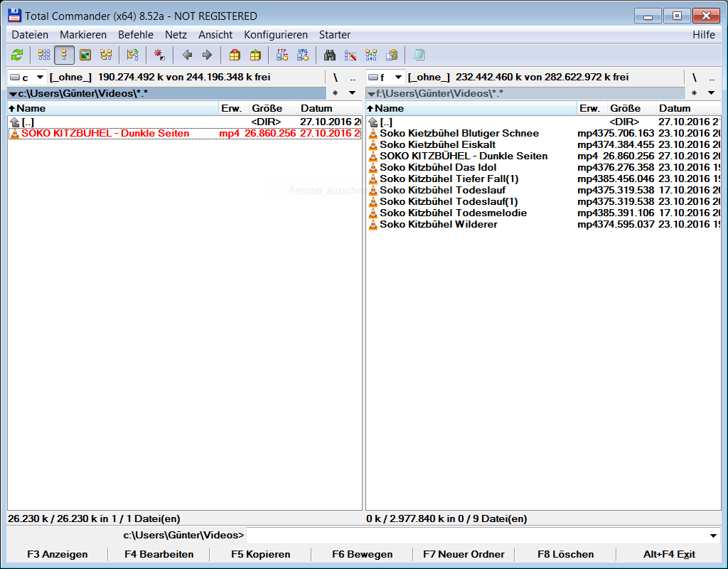Open file search with binoculars icon
Screen dimensions: 728x569
(x=330, y=55)
